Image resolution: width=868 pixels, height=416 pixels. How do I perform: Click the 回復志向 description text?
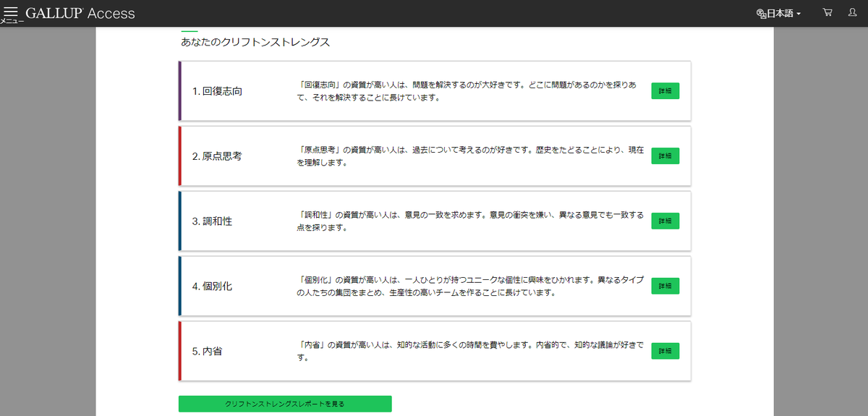point(467,91)
